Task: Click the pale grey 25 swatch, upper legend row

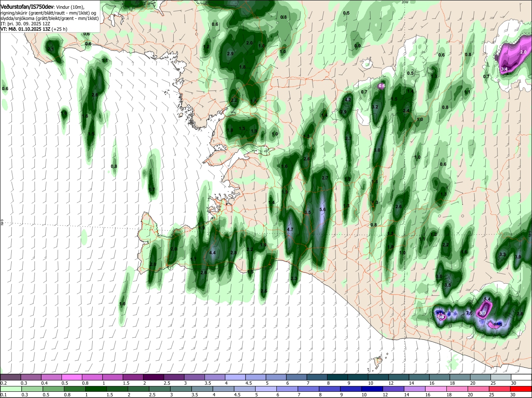Action: click(501, 377)
